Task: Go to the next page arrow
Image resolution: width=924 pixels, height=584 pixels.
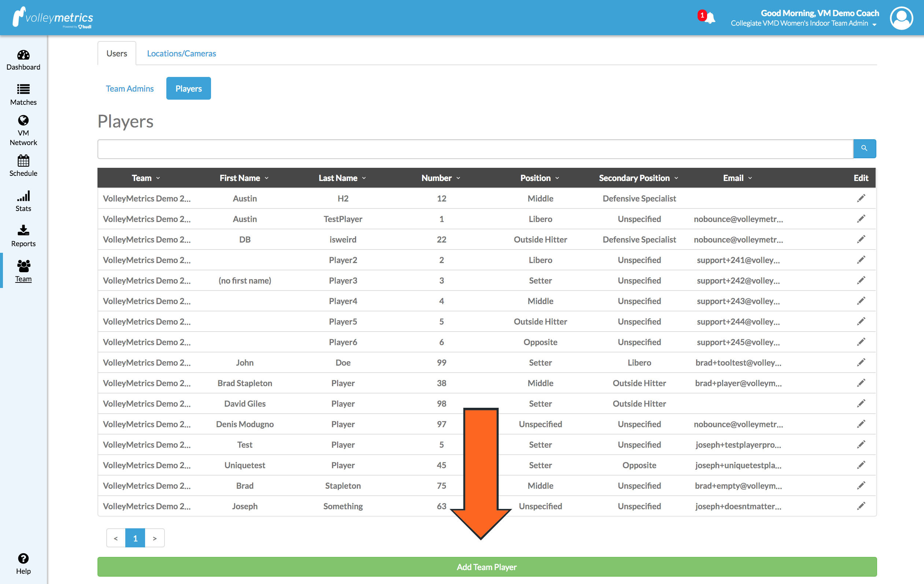Action: [x=155, y=538]
